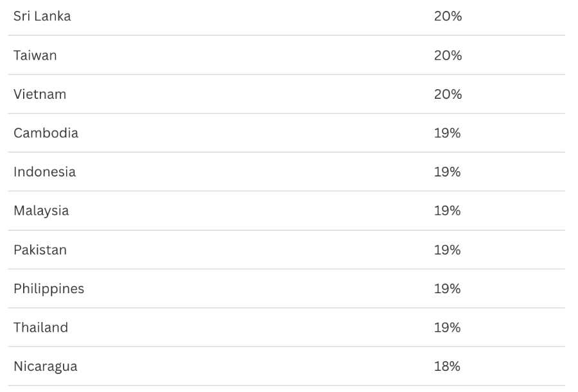Select Cambodia's 19% value
578x392 pixels.
tap(447, 133)
